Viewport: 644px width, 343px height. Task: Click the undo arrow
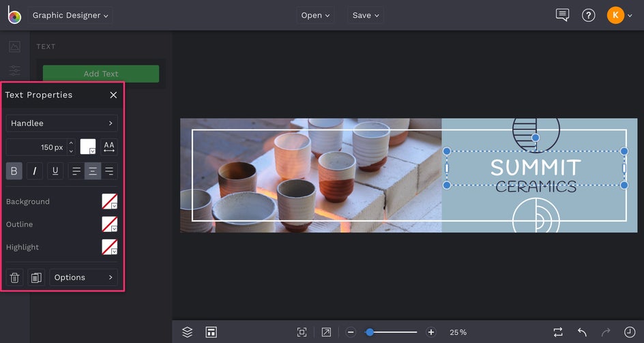[x=582, y=332]
